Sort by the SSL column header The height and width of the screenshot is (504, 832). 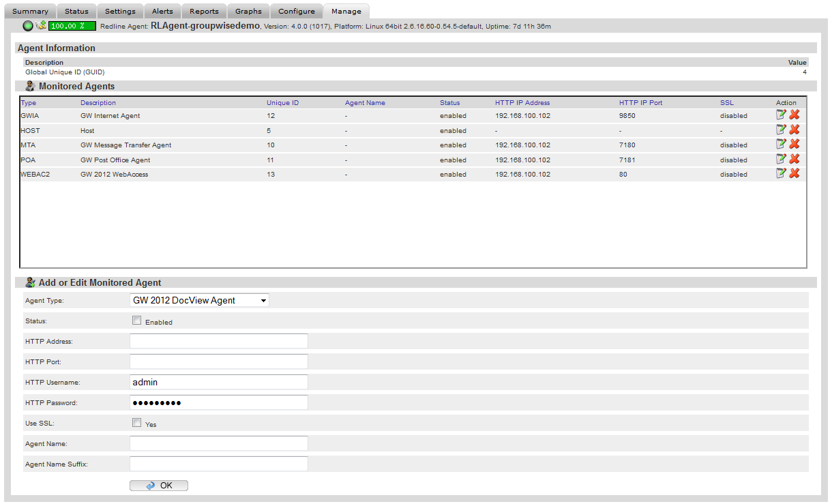tap(726, 103)
